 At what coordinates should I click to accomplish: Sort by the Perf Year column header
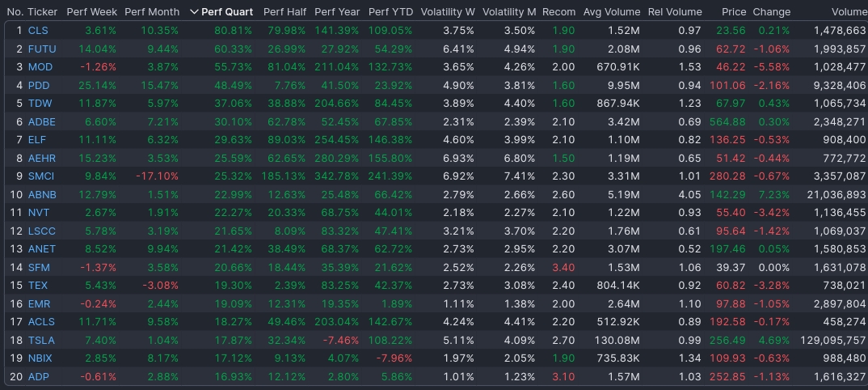coord(337,11)
